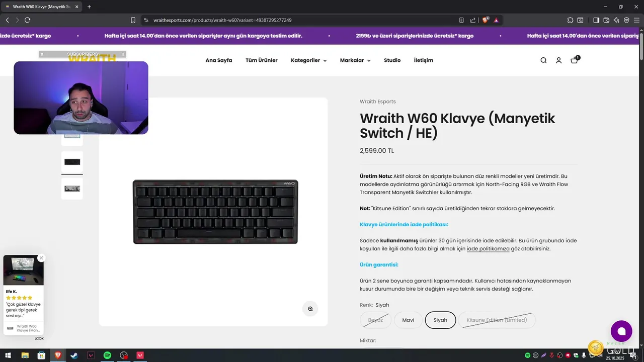Go to Ana Sayfa
The width and height of the screenshot is (644, 362).
click(x=219, y=60)
